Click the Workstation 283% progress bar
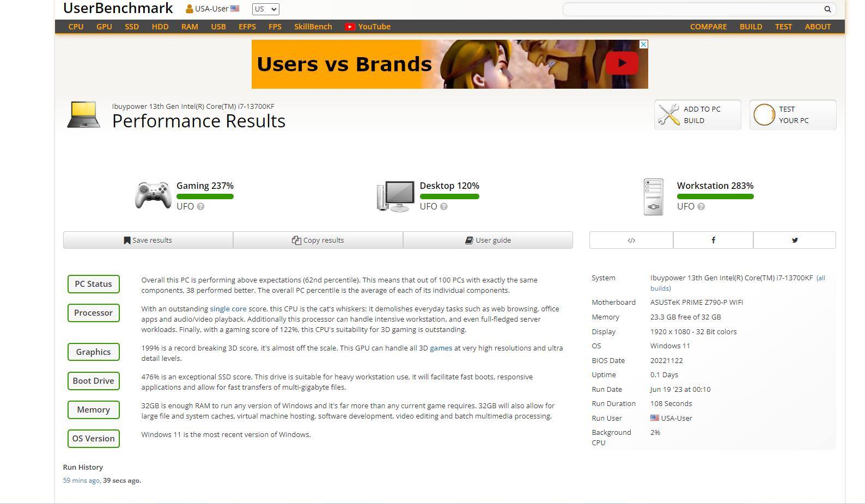 click(x=715, y=196)
